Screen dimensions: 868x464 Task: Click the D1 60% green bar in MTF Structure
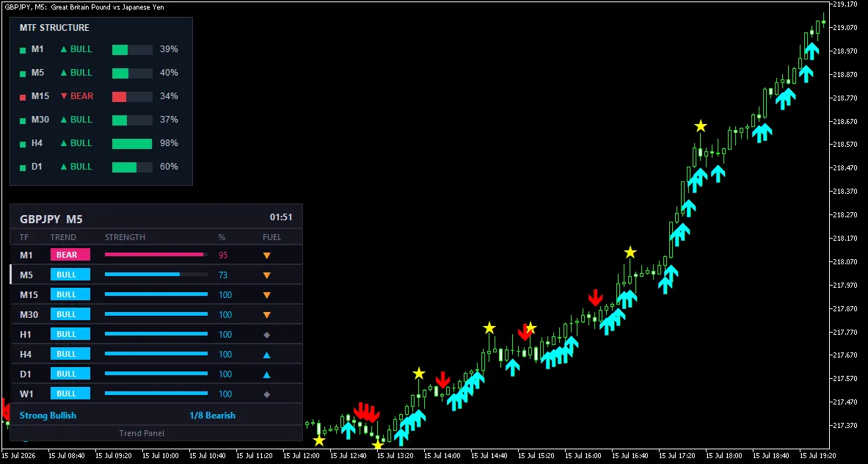(125, 167)
